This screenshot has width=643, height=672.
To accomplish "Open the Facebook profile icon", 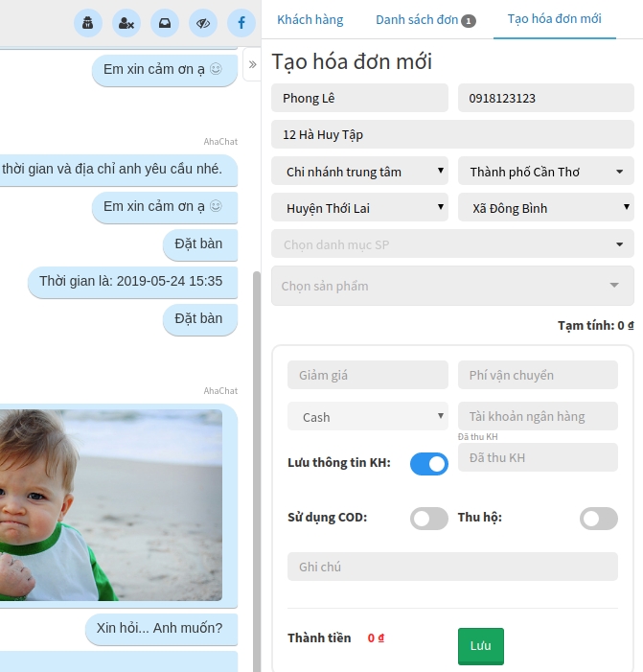I will coord(241,23).
